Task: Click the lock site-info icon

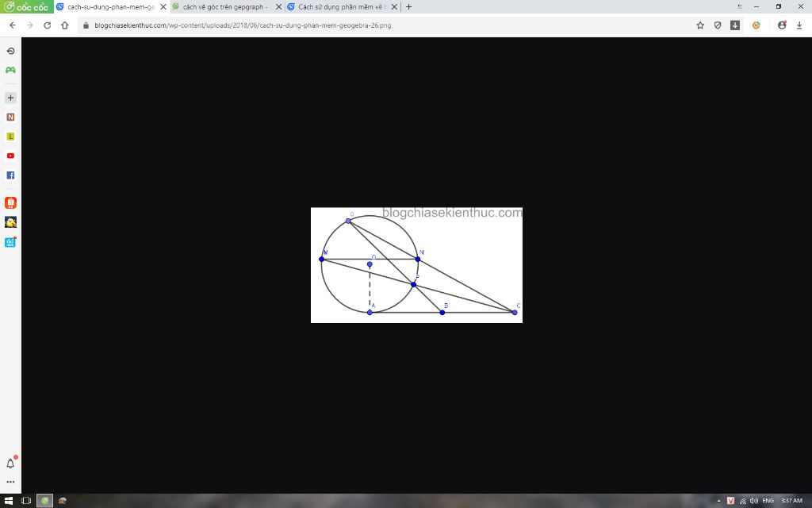Action: 86,25
